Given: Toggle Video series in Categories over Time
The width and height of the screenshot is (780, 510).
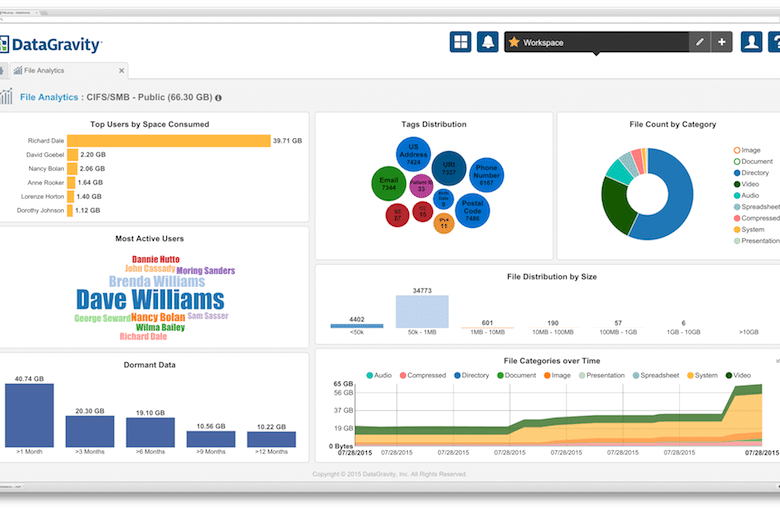Looking at the screenshot, I should click(x=738, y=375).
